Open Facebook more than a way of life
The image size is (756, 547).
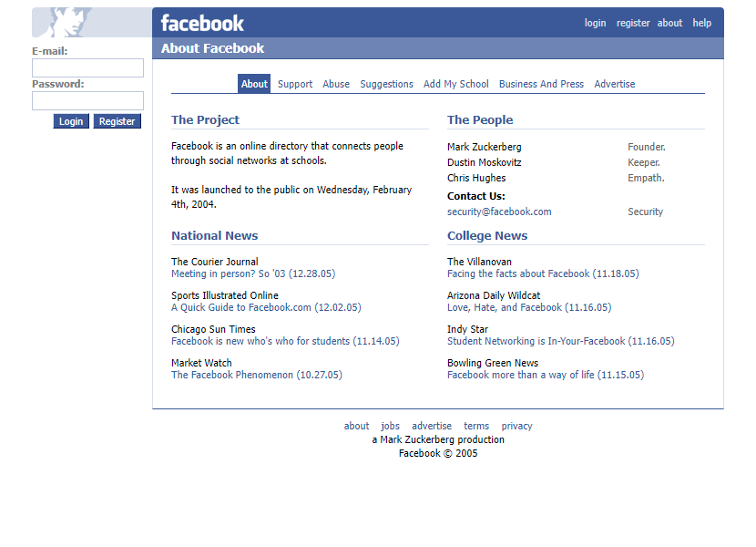click(546, 375)
